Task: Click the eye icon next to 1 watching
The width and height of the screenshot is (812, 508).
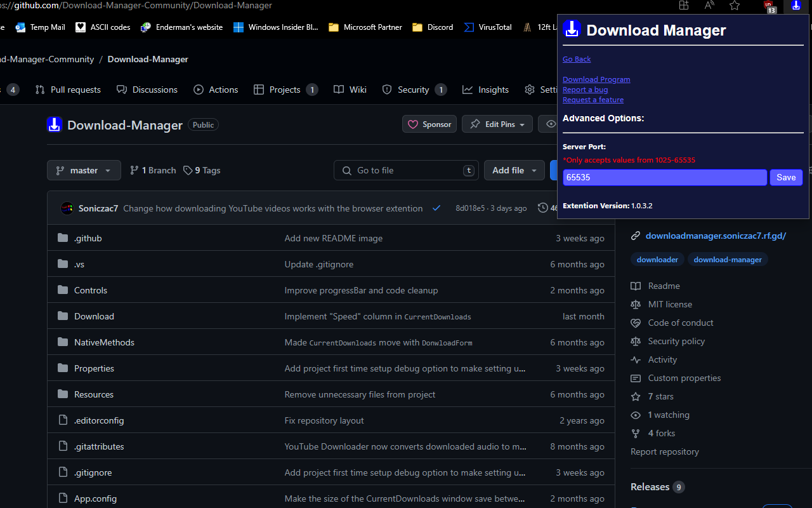Action: tap(636, 415)
